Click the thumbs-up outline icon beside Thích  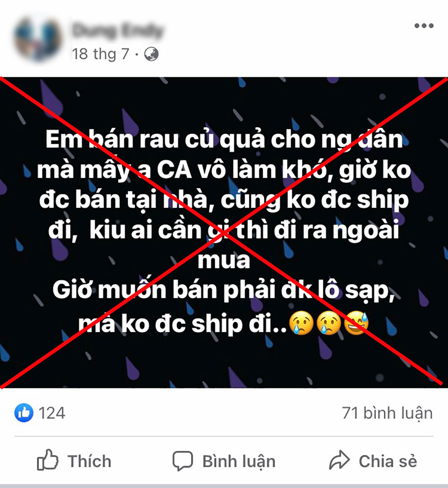pyautogui.click(x=47, y=460)
